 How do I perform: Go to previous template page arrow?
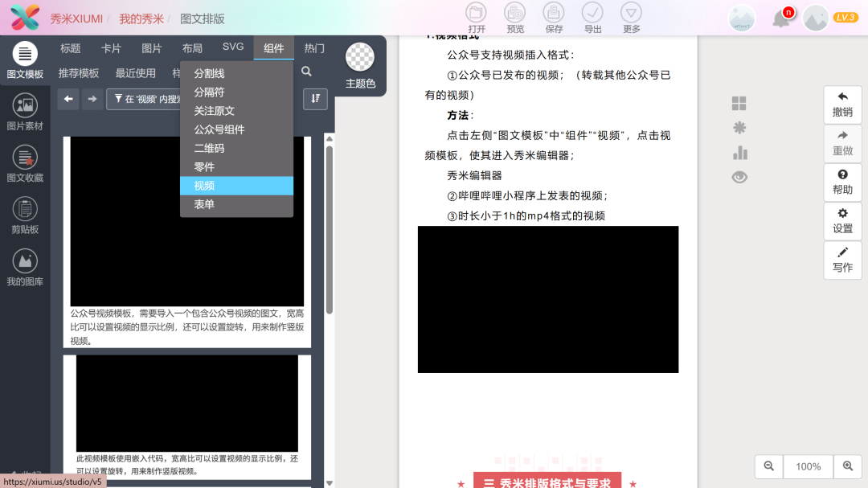(68, 99)
